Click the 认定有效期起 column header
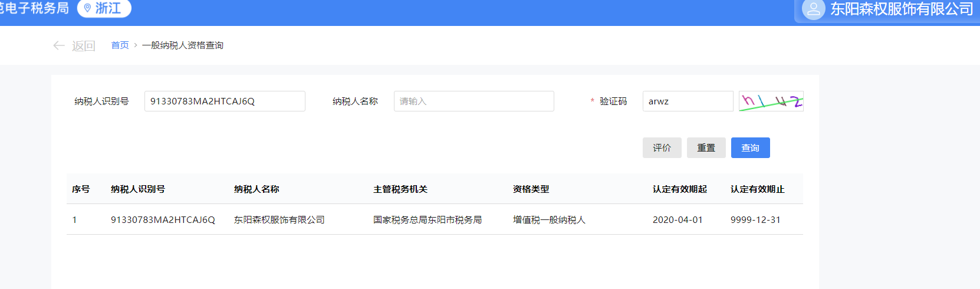980x289 pixels. 679,189
